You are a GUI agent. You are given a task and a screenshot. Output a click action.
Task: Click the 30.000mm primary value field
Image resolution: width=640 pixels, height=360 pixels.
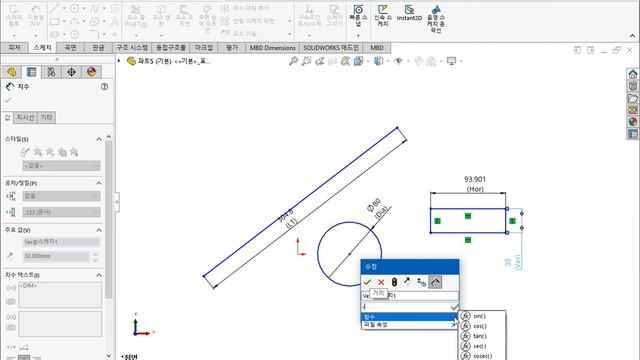click(x=56, y=256)
